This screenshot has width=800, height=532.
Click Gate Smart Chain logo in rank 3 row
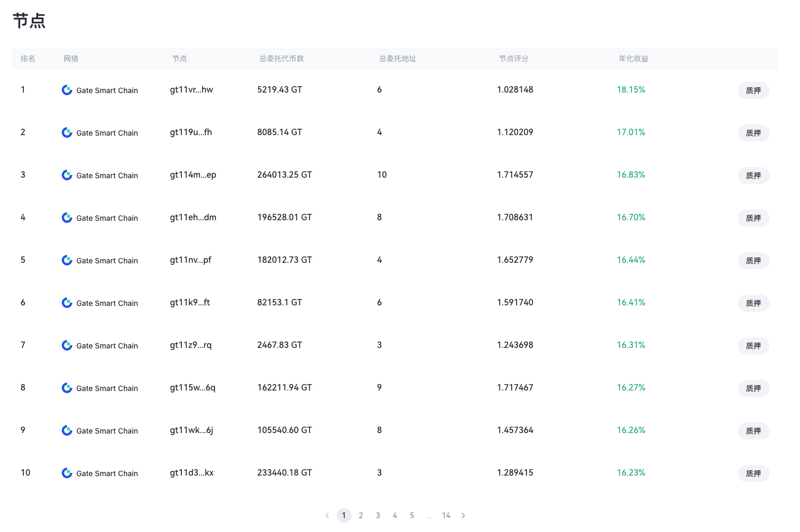point(67,175)
